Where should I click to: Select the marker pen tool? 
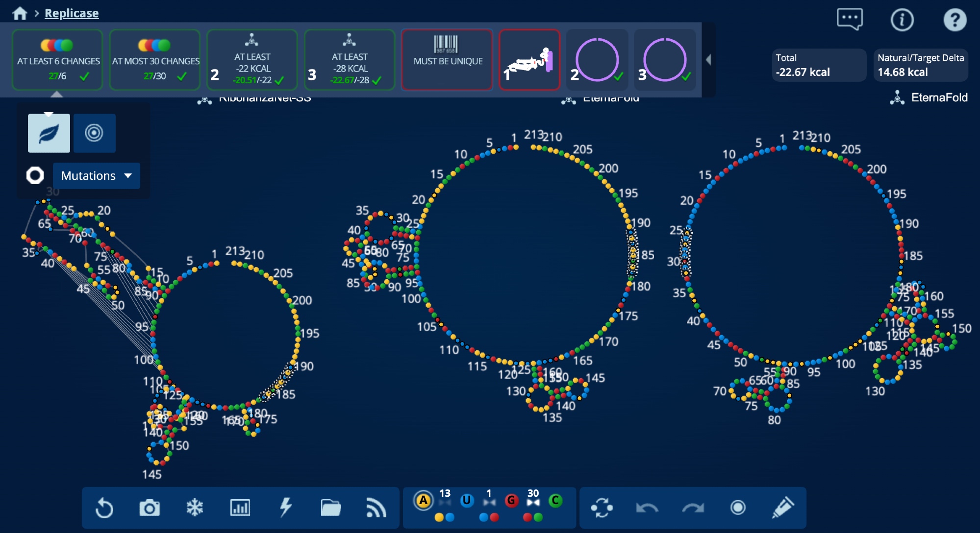[x=782, y=508]
